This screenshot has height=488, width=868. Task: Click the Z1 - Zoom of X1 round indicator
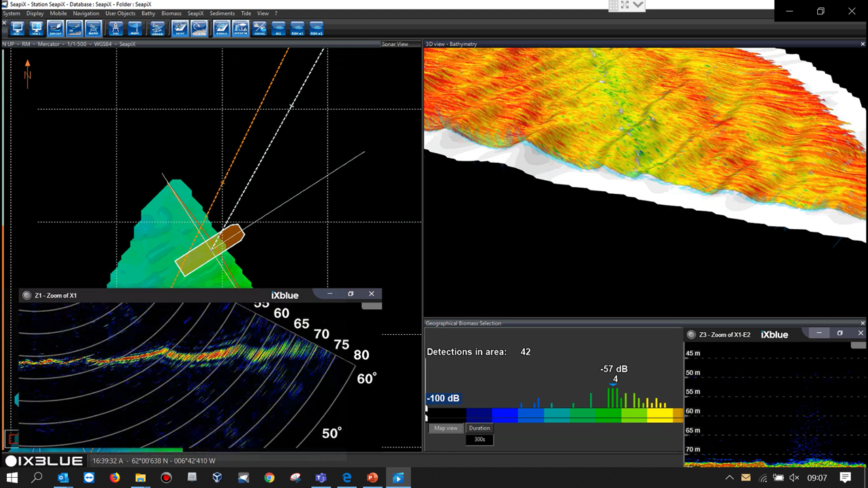coord(27,295)
